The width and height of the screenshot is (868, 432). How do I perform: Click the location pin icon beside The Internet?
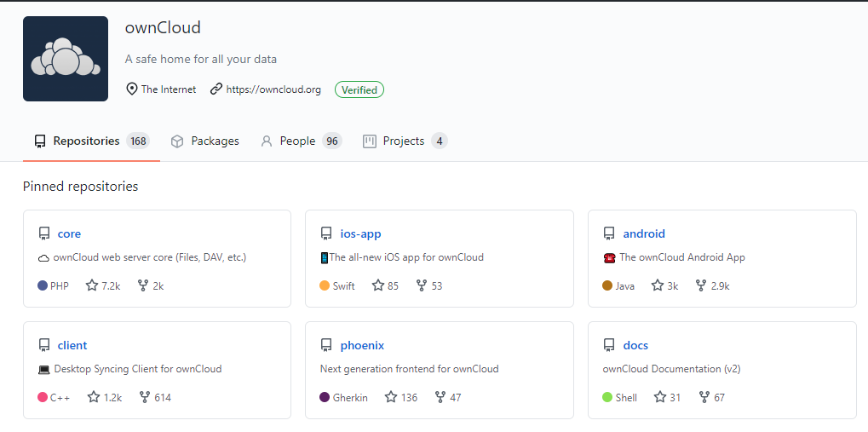132,89
